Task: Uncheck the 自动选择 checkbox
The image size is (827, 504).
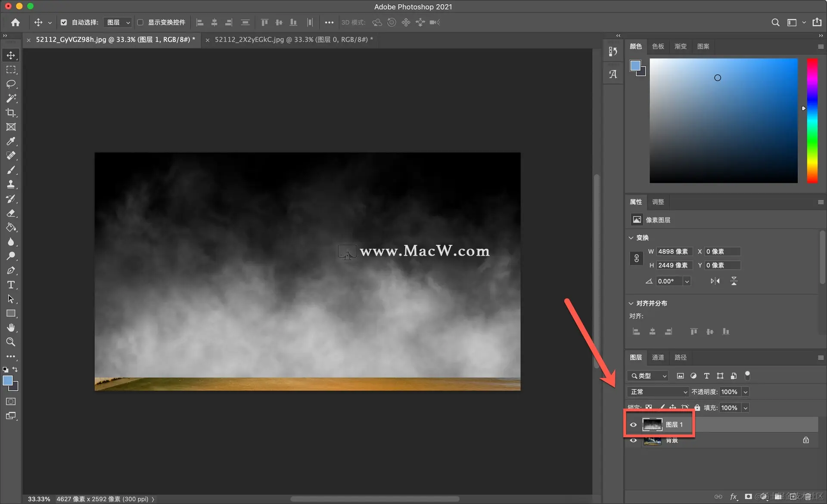Action: tap(64, 22)
